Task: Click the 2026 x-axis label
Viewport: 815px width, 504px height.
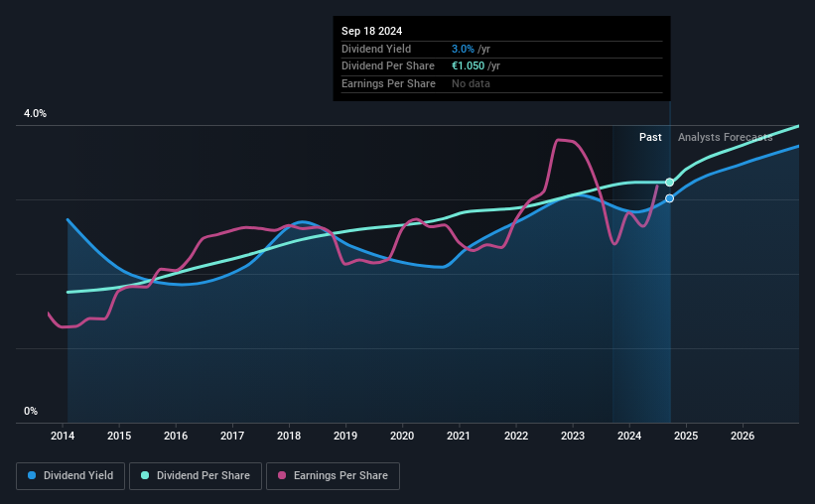Action: (x=743, y=436)
